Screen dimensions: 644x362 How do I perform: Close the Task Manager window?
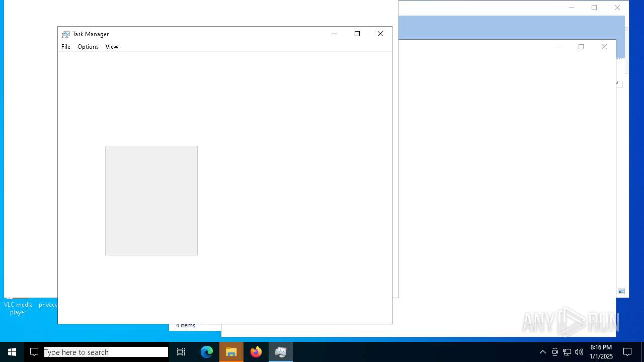click(x=380, y=34)
